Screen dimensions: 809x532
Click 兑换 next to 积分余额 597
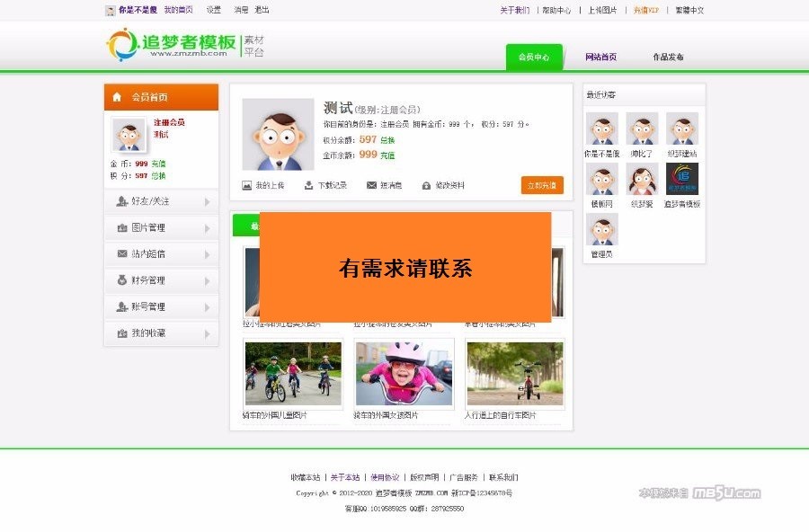pos(387,140)
